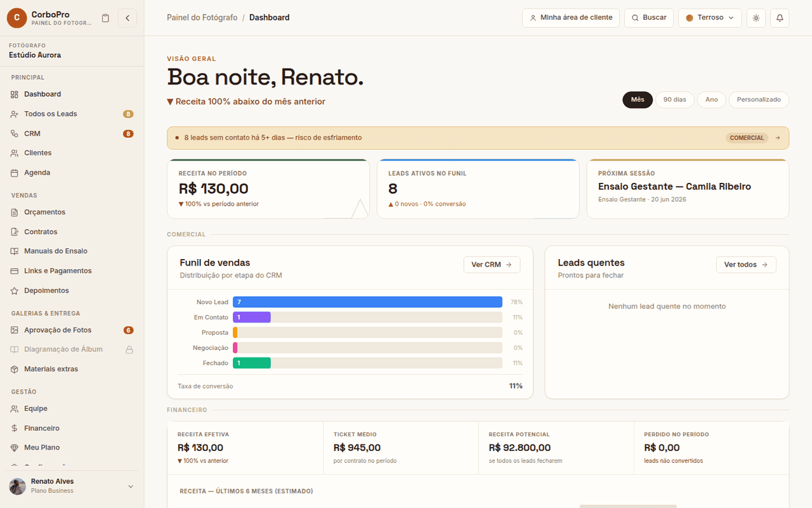The image size is (812, 508).
Task: Click the R$ 92.800,00 receita potencial value
Action: [x=520, y=448]
